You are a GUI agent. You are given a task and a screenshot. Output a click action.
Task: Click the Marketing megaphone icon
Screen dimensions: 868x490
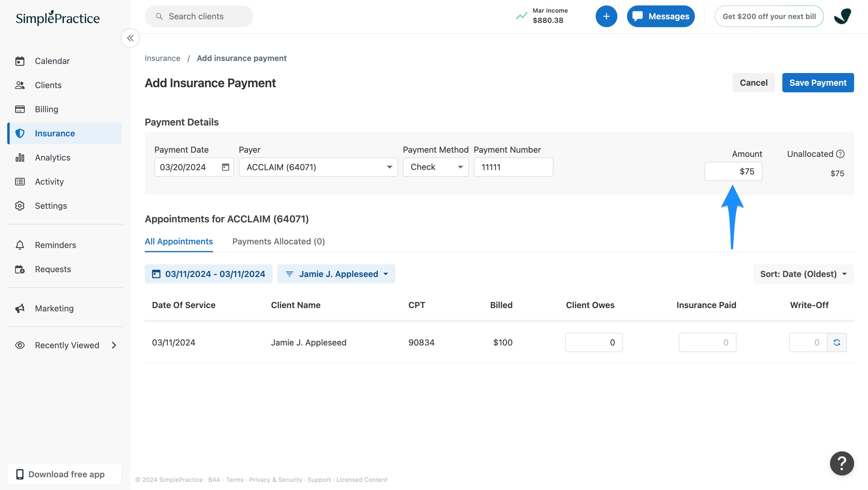tap(20, 308)
